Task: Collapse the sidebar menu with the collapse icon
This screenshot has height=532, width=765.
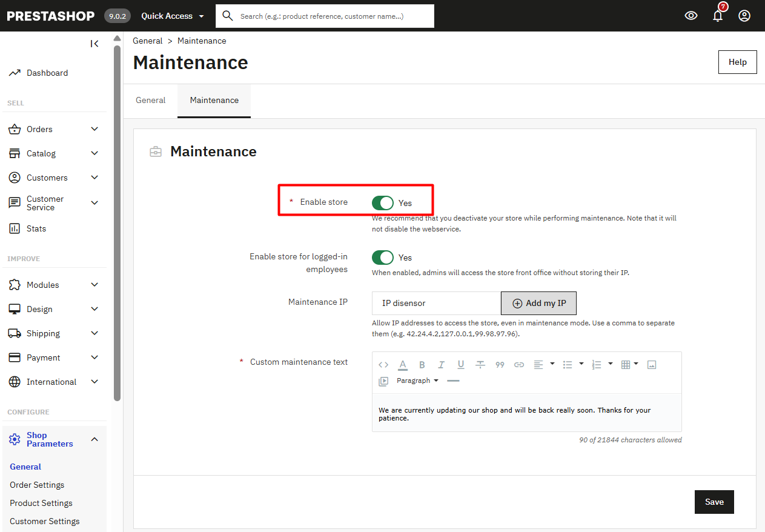Action: [x=94, y=44]
